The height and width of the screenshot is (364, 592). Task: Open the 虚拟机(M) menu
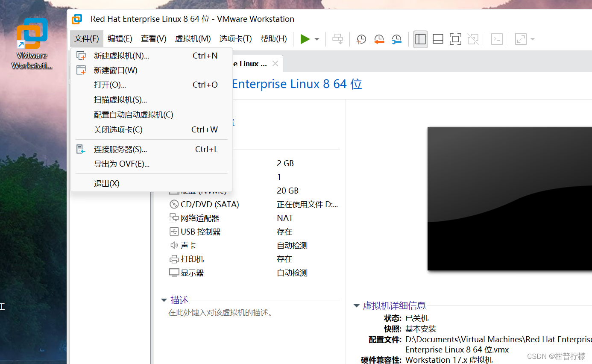pos(193,39)
